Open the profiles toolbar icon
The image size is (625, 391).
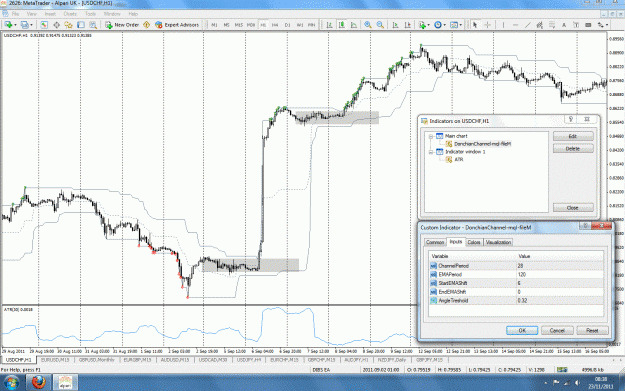[x=24, y=25]
